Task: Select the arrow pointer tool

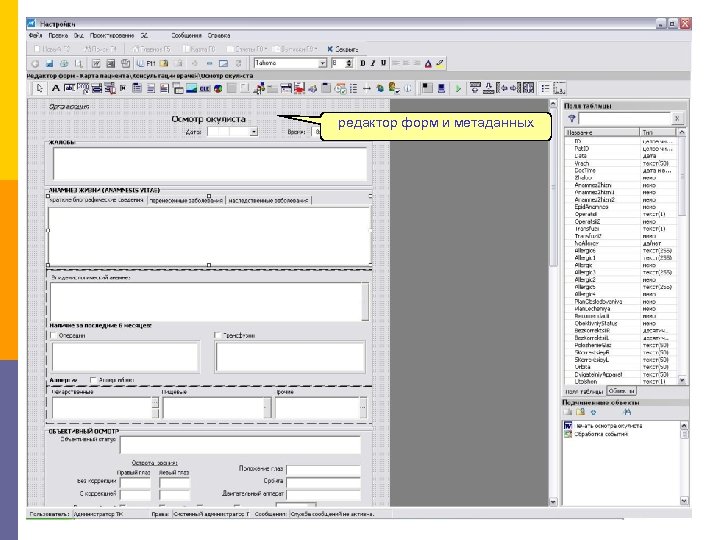Action: (39, 88)
